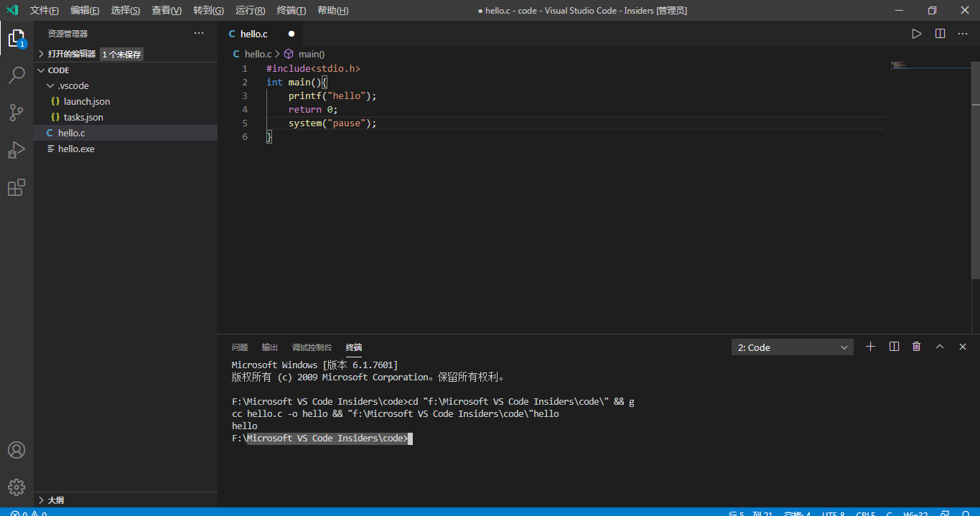Open the Explorer view in activity bar
Screen dimensions: 980x516
tap(17, 38)
